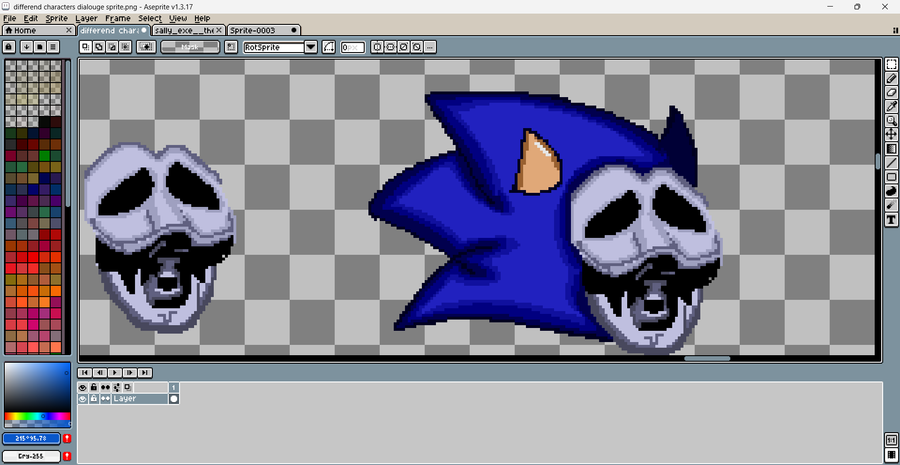
Task: Click the pivot point icon beside rotation algorithm
Action: [231, 47]
